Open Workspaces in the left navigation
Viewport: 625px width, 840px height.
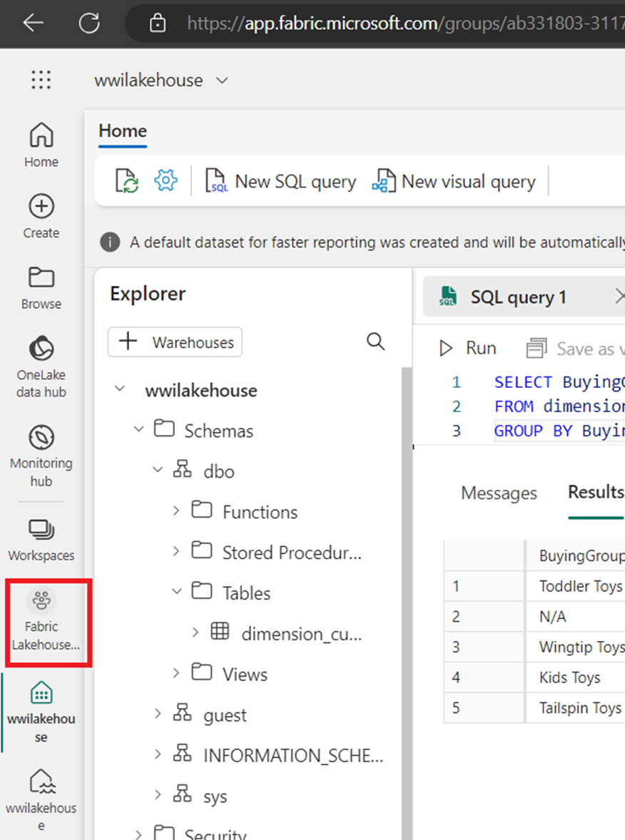click(41, 541)
